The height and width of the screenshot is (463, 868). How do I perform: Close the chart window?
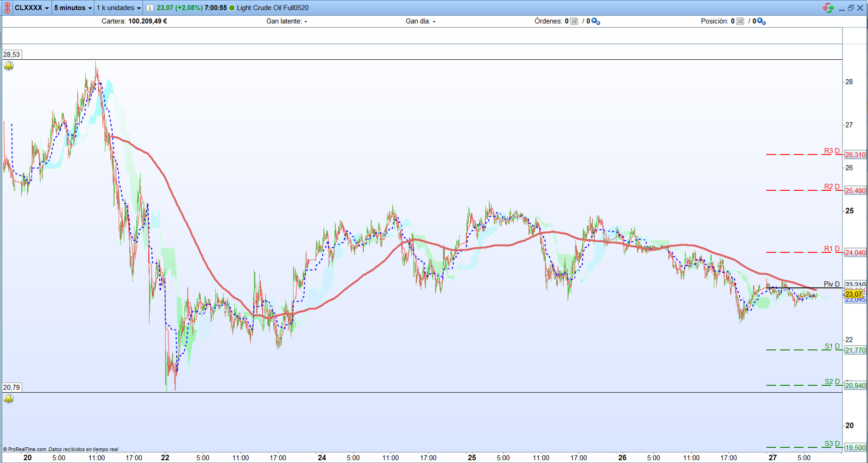click(x=860, y=8)
